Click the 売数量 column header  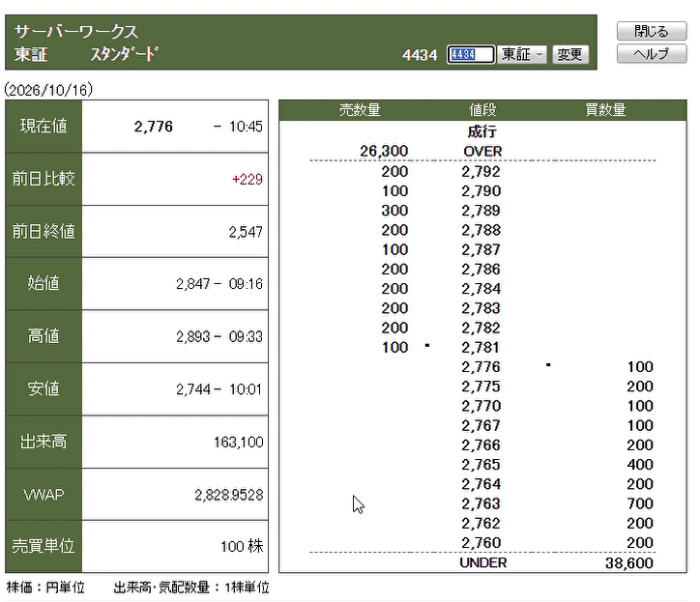click(360, 110)
